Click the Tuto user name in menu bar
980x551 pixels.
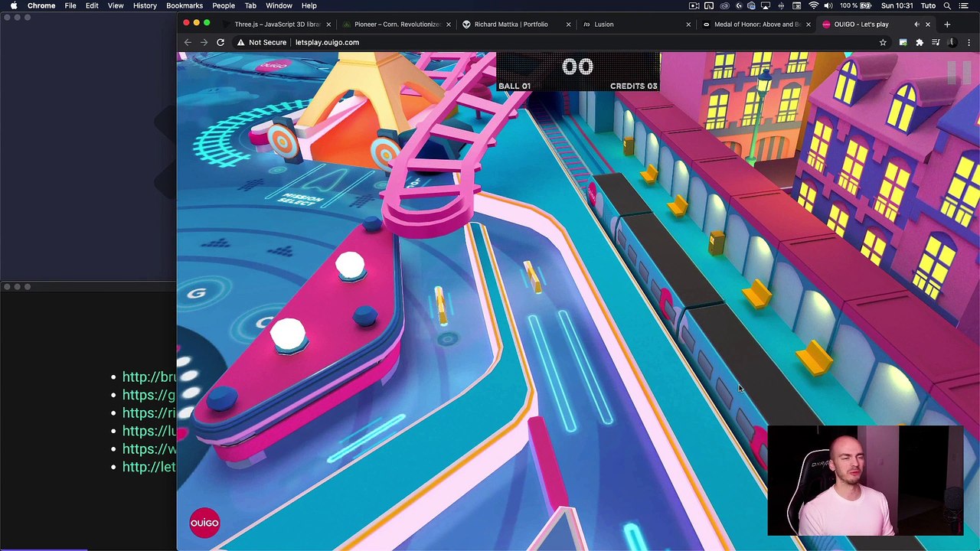(928, 5)
